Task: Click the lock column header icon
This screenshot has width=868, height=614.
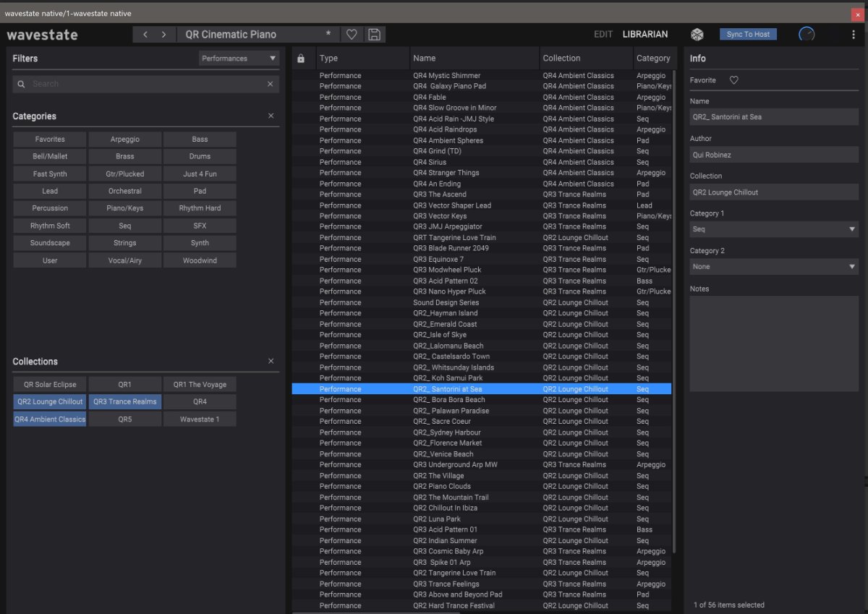Action: (x=301, y=59)
